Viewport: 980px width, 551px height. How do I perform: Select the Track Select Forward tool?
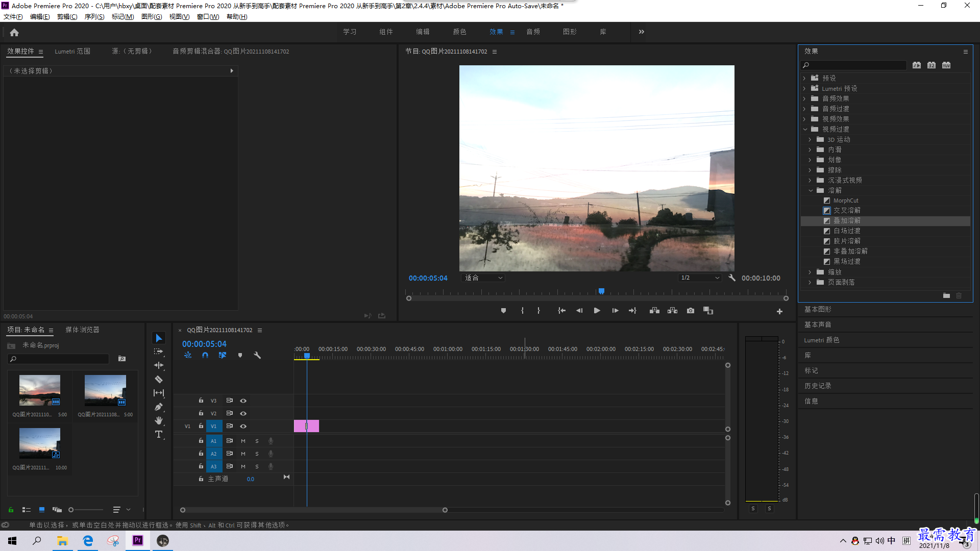[x=159, y=352]
